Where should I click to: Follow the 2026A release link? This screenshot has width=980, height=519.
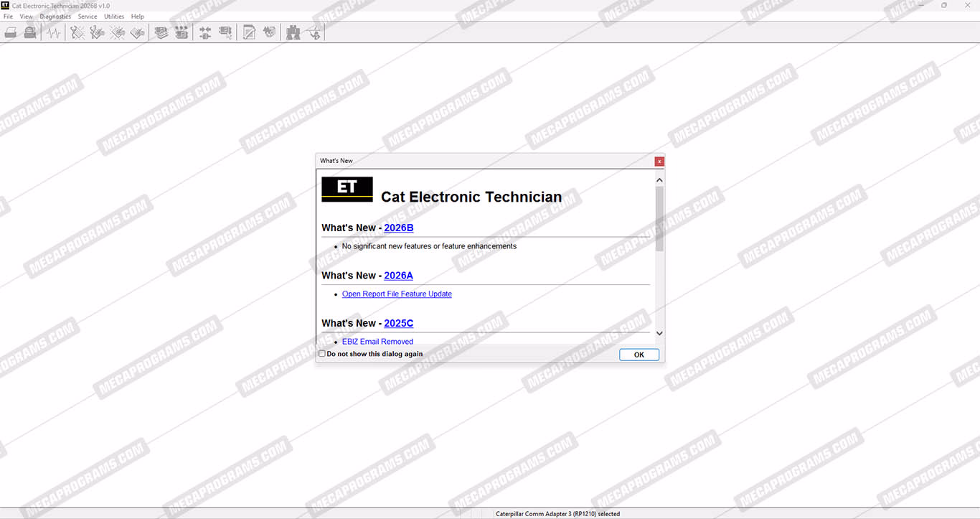399,276
